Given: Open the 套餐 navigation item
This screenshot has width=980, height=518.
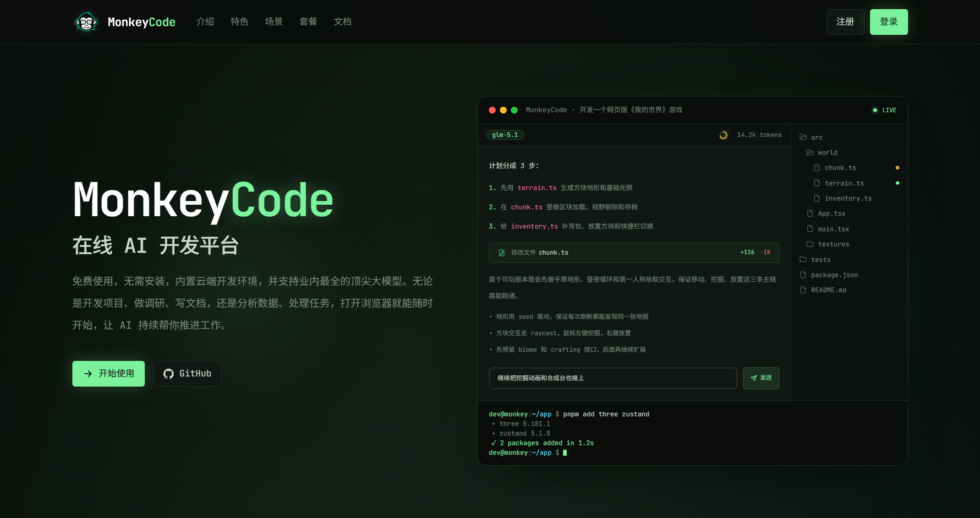Looking at the screenshot, I should point(308,22).
